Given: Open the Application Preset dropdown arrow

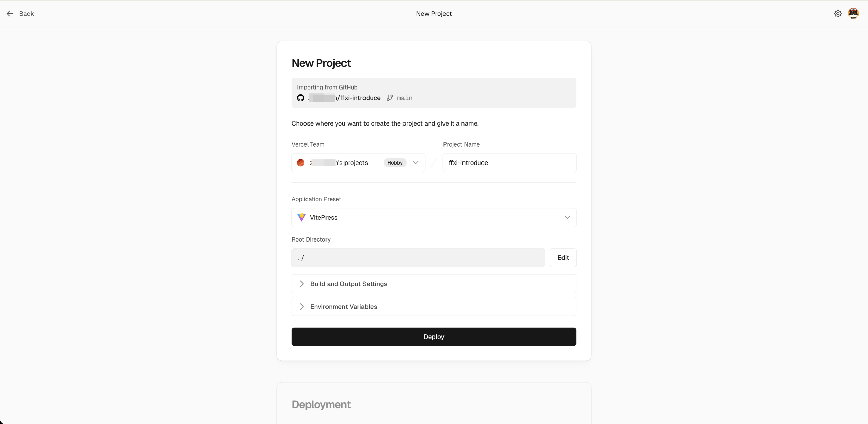Looking at the screenshot, I should [x=567, y=217].
